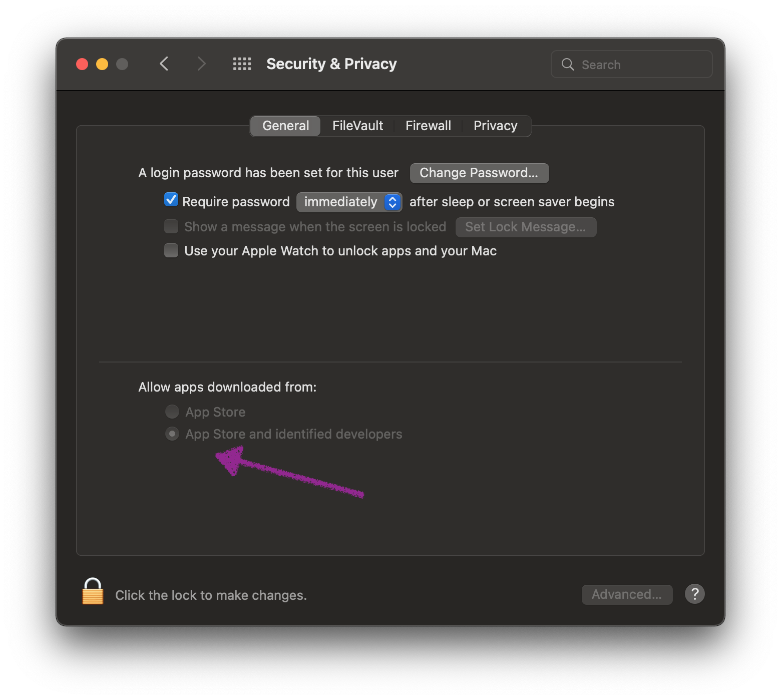781x700 pixels.
Task: Go back with the left chevron
Action: [x=164, y=64]
